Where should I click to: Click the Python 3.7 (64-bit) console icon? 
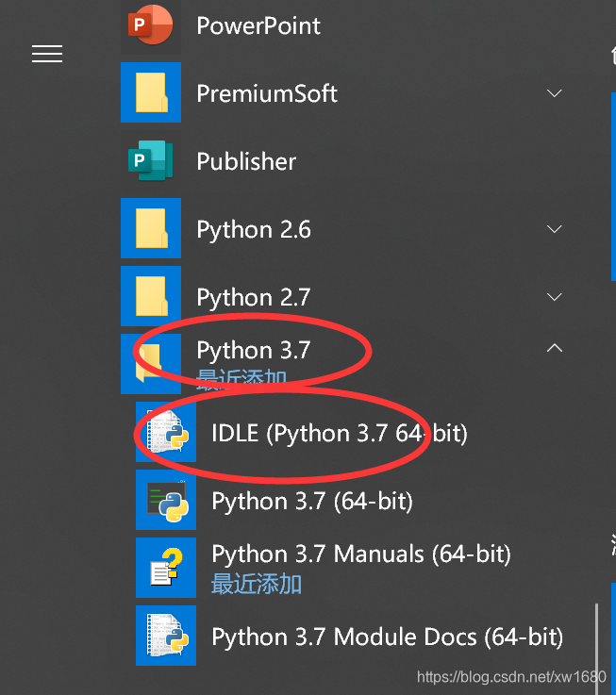166,500
